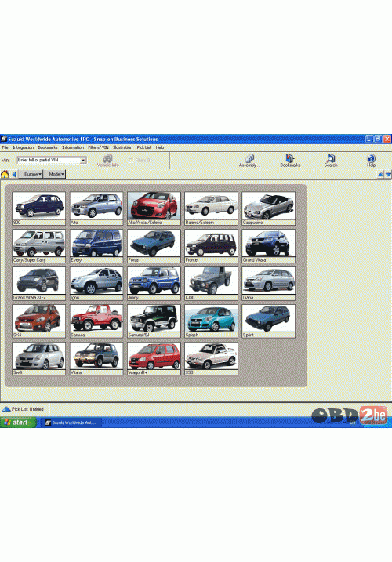Open the Filters/VIN menu
Image resolution: width=392 pixels, height=562 pixels.
coord(98,147)
